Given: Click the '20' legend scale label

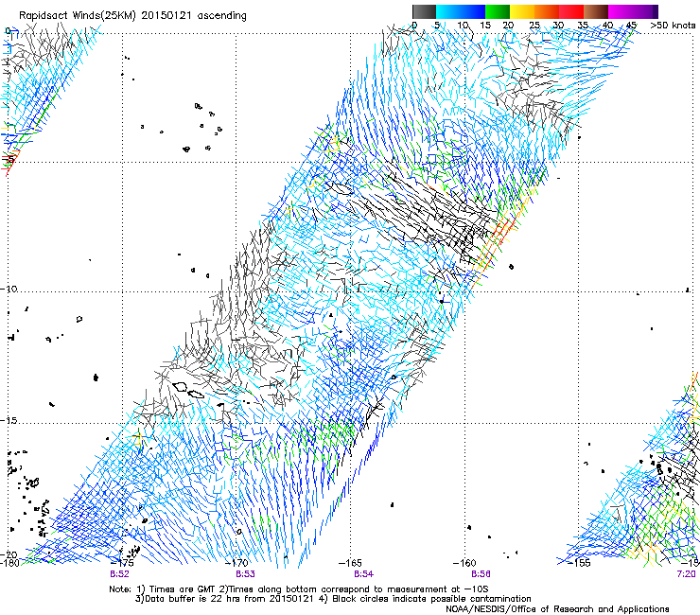Looking at the screenshot, I should click(x=508, y=25).
